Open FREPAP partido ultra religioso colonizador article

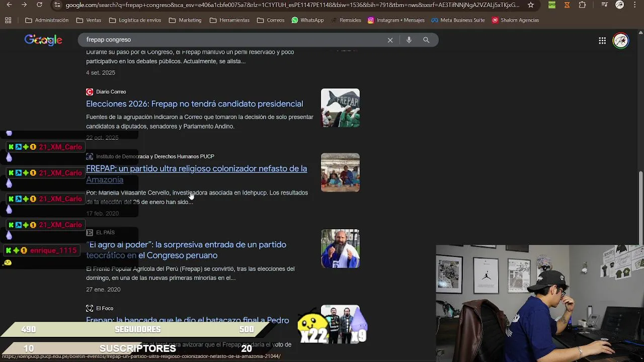[196, 174]
